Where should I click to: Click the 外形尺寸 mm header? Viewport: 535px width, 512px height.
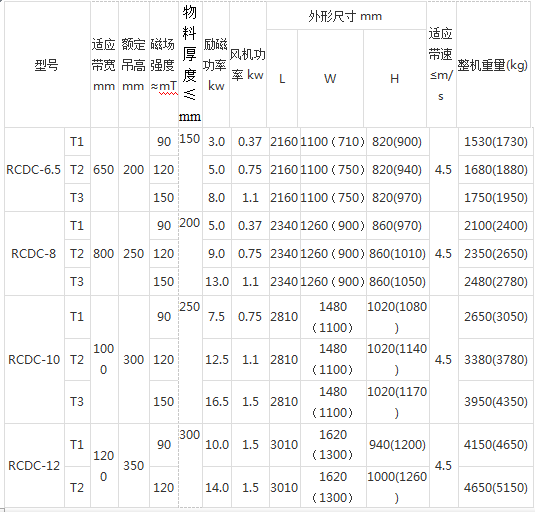[346, 16]
